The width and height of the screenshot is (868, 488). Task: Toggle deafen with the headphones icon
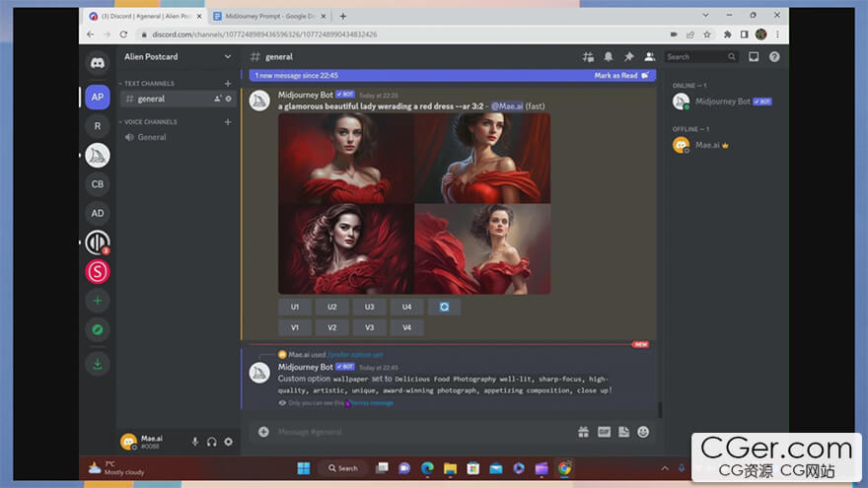(212, 442)
